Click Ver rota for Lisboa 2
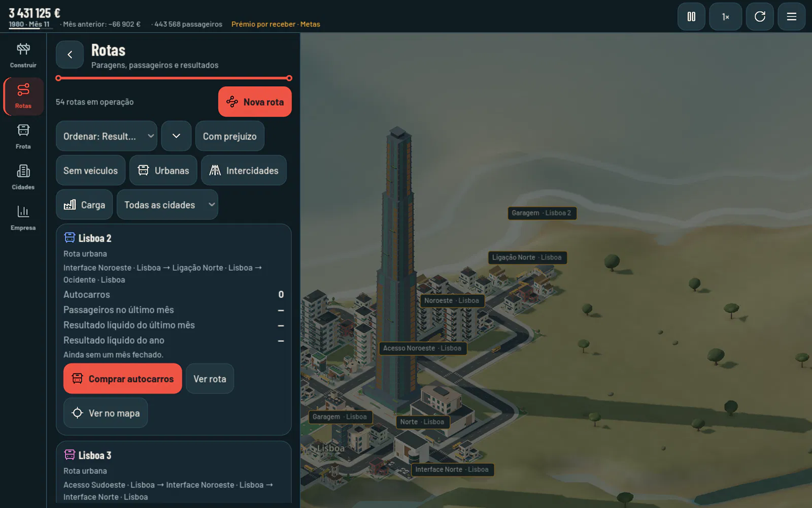 [x=210, y=378]
